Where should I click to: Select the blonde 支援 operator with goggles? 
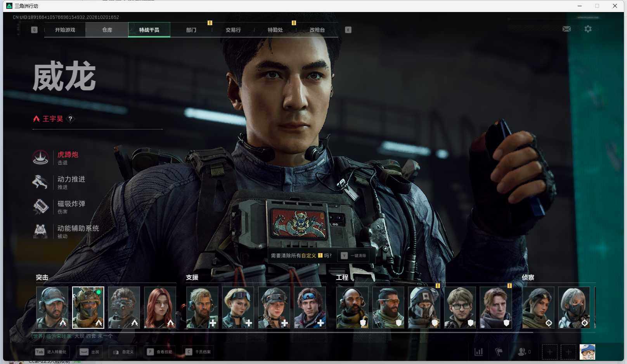pyautogui.click(x=238, y=307)
